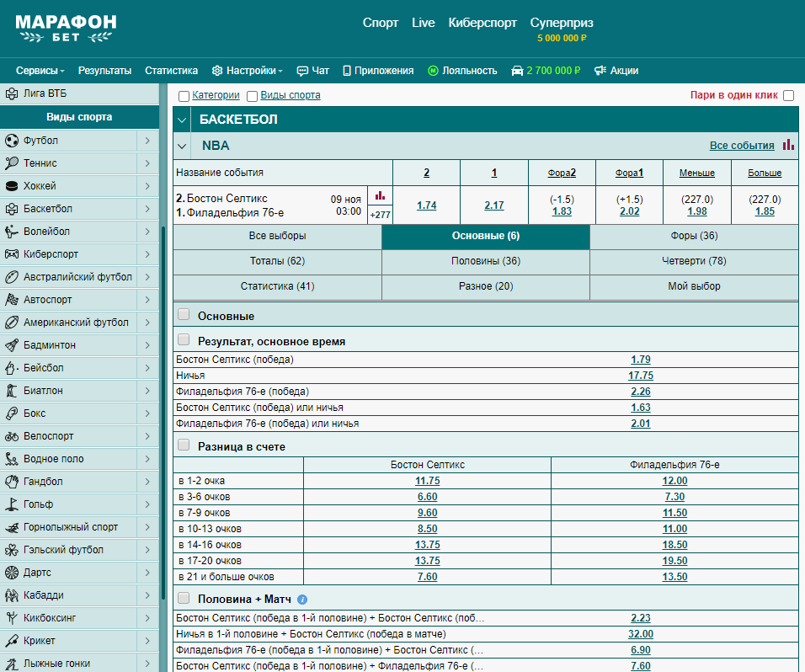
Task: Select odds 1.74 for Boston Celtics win
Action: click(427, 205)
